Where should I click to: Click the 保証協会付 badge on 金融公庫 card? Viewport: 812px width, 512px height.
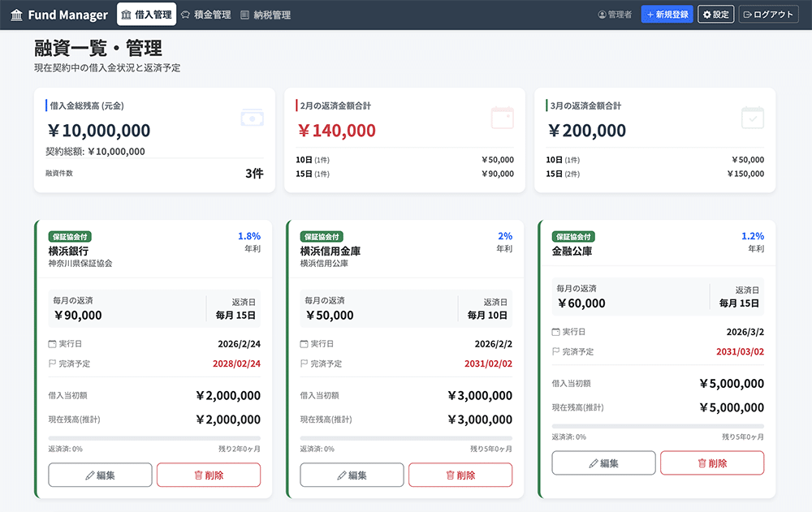pyautogui.click(x=572, y=237)
